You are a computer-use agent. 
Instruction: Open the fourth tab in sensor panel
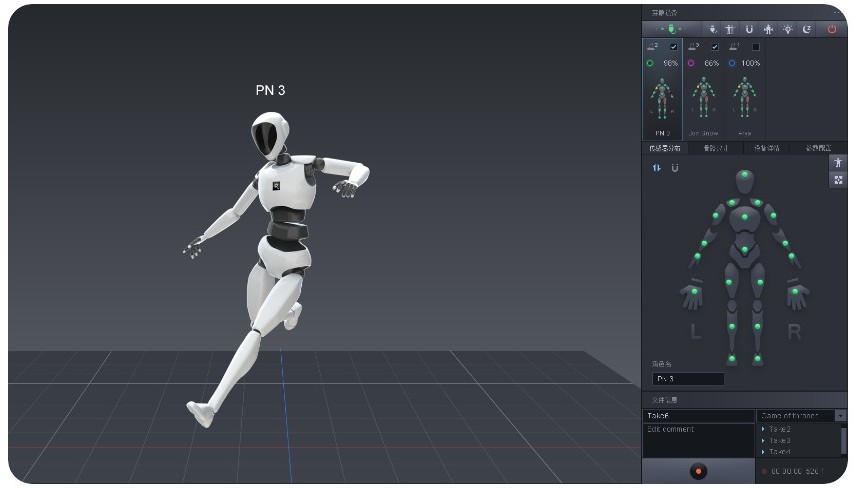click(819, 148)
